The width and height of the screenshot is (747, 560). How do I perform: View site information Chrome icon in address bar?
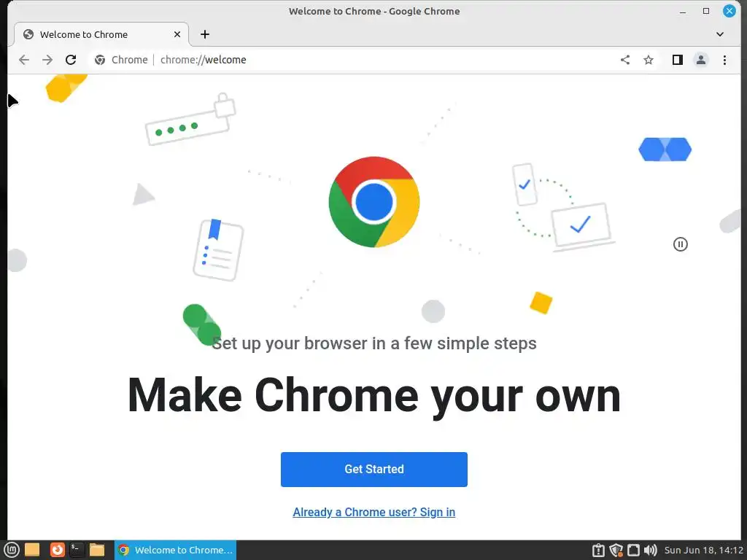pos(99,60)
